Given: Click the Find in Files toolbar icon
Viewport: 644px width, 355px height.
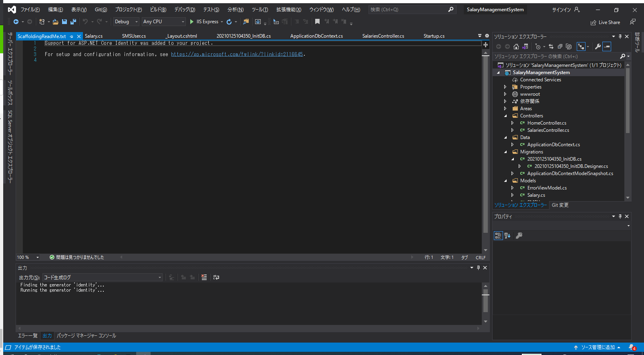Looking at the screenshot, I should (x=246, y=22).
